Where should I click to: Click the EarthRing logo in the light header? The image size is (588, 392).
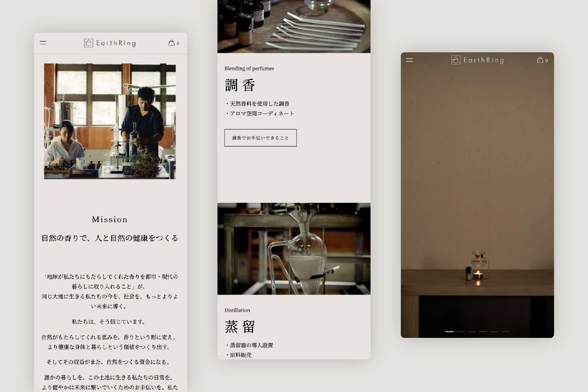[110, 43]
